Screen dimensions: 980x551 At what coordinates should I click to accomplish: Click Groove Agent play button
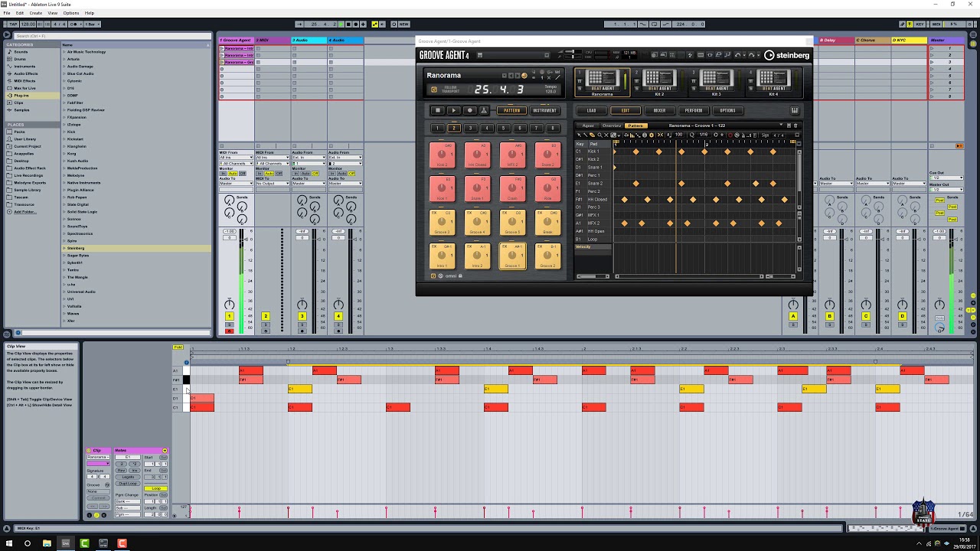tap(454, 110)
